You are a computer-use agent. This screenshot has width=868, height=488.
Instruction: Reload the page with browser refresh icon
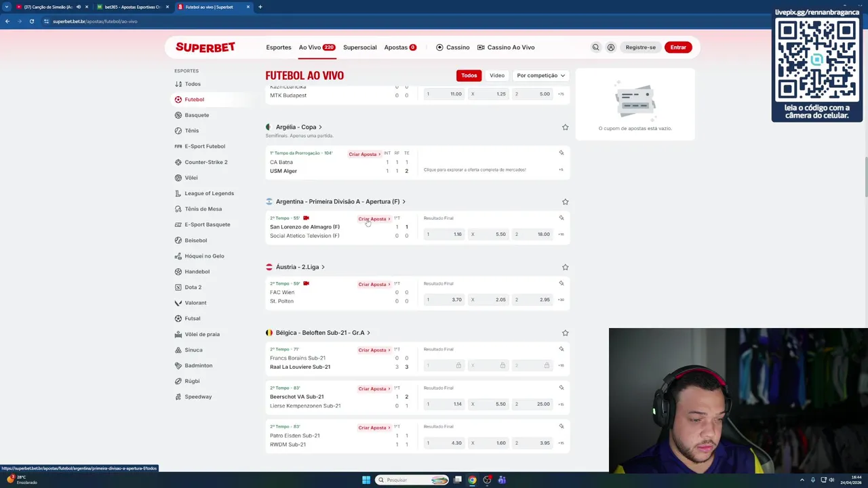click(31, 21)
